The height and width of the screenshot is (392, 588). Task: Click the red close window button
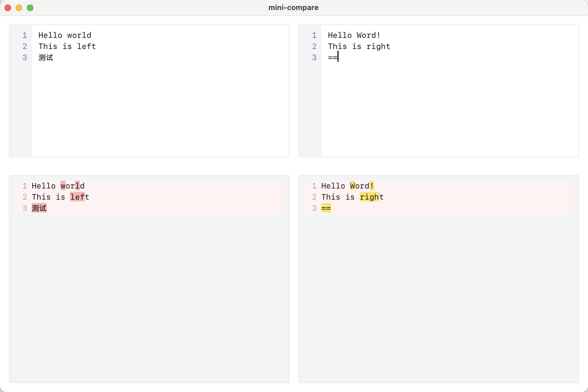8,8
